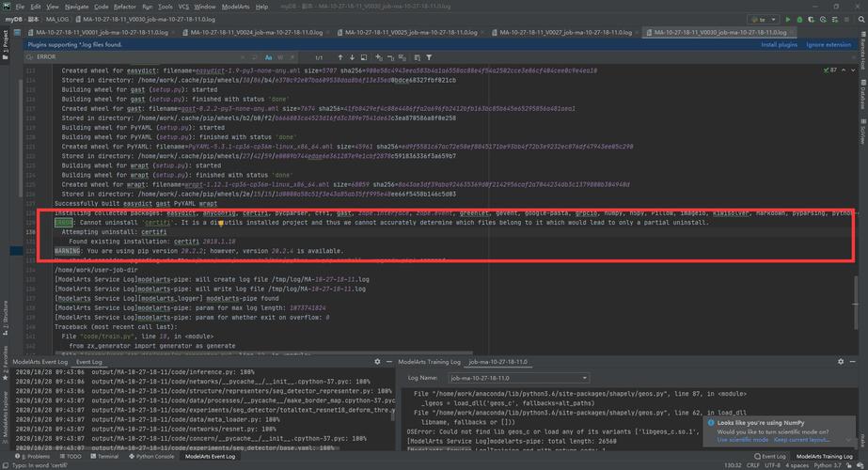Click the myDB breadcrumb

(13, 20)
